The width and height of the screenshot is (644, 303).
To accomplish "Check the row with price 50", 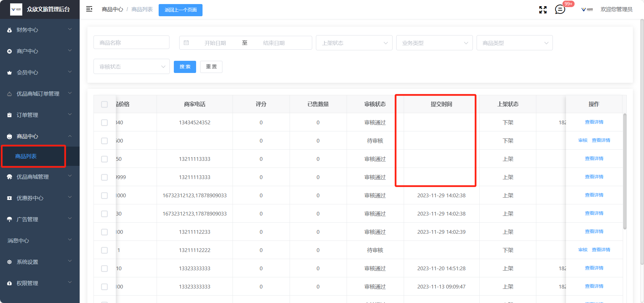I will pos(104,159).
